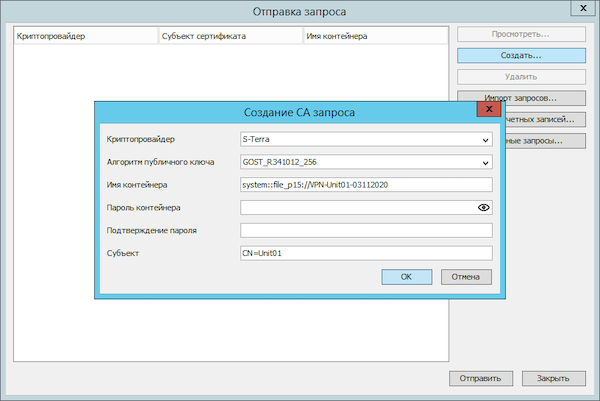Viewport: 600px width, 401px height.
Task: Click the Создать... button in the background window
Action: point(521,55)
